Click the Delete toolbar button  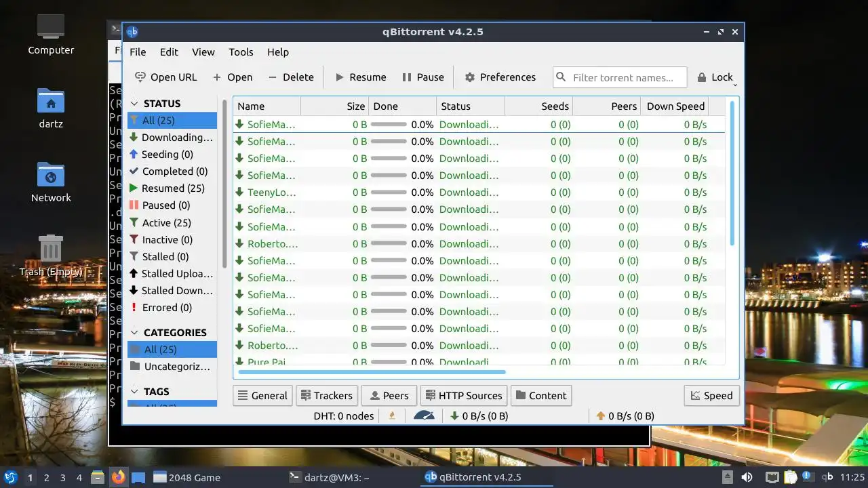point(291,77)
